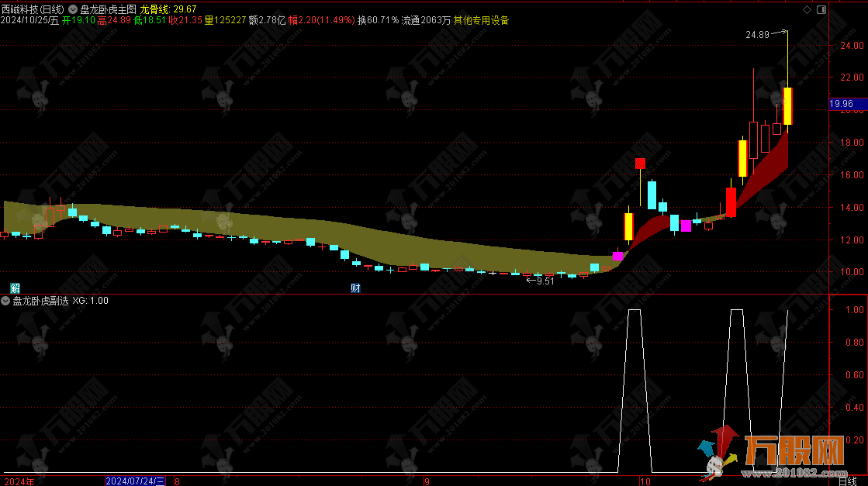This screenshot has width=868, height=486.
Task: Click the 10.00 price axis label
Action: pyautogui.click(x=852, y=272)
